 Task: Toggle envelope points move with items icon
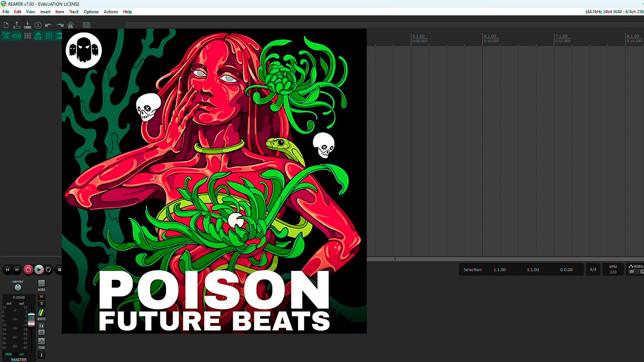click(38, 36)
